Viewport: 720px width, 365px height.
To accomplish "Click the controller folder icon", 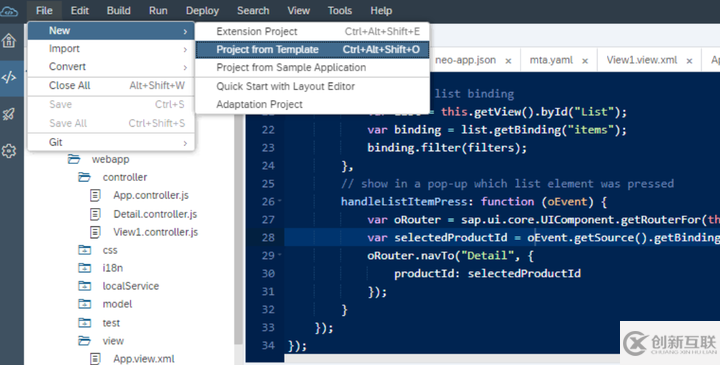I will click(84, 177).
